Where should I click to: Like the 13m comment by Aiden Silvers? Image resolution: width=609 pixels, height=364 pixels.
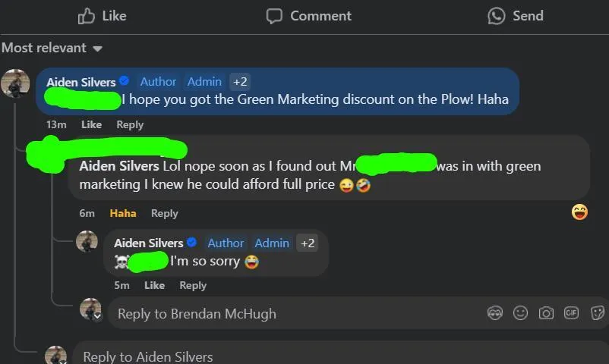tap(91, 124)
